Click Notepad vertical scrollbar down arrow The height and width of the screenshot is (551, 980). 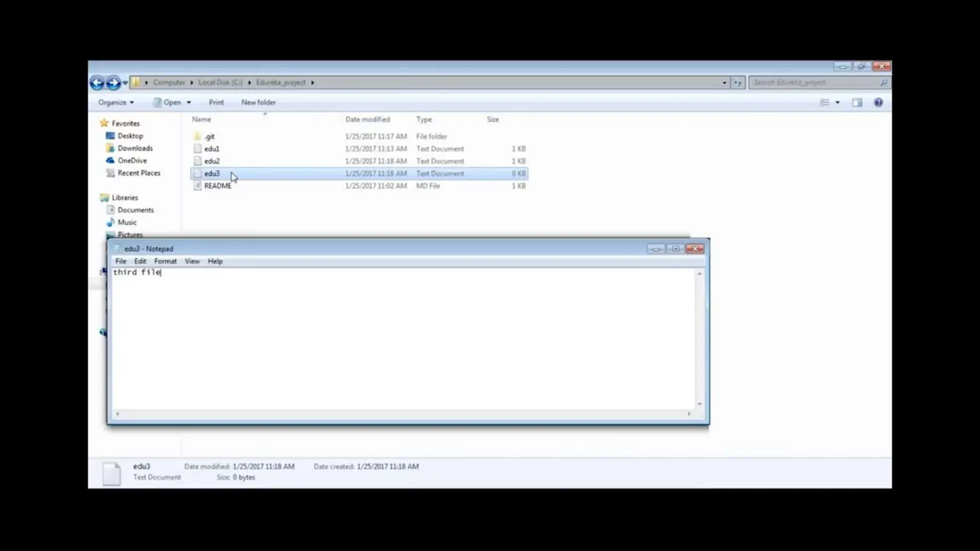pos(700,404)
